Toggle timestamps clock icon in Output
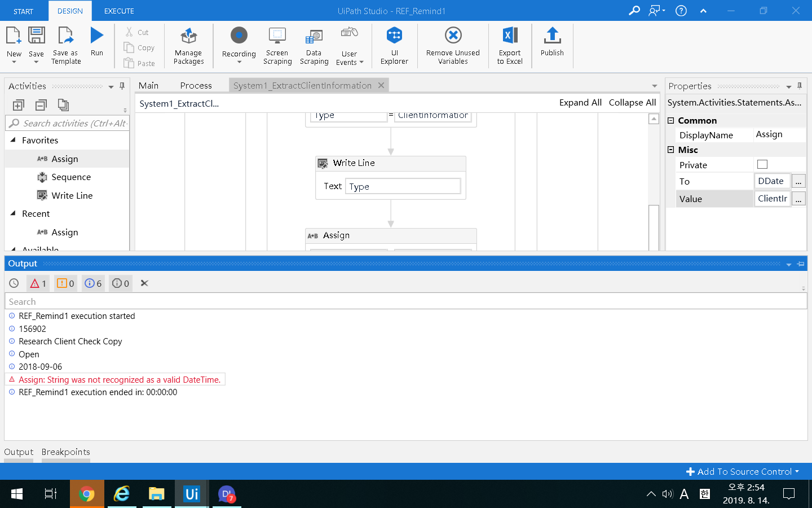Screen dimensions: 812x508 click(x=14, y=283)
